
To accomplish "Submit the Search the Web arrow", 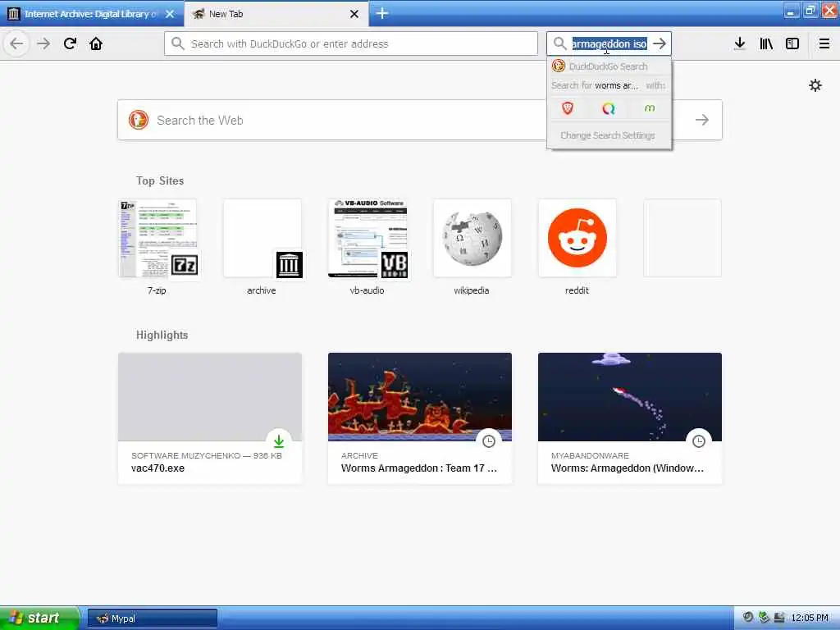I will click(702, 120).
